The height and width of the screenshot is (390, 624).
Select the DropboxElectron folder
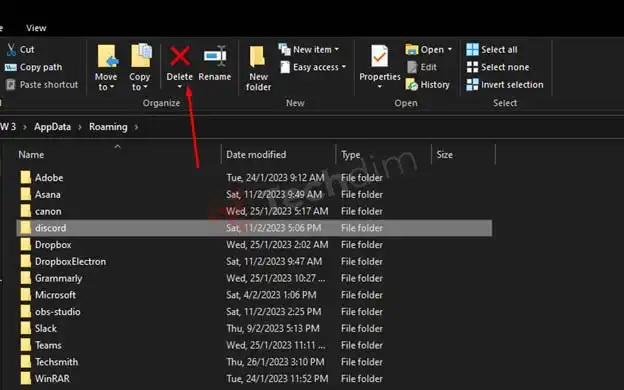pos(70,261)
